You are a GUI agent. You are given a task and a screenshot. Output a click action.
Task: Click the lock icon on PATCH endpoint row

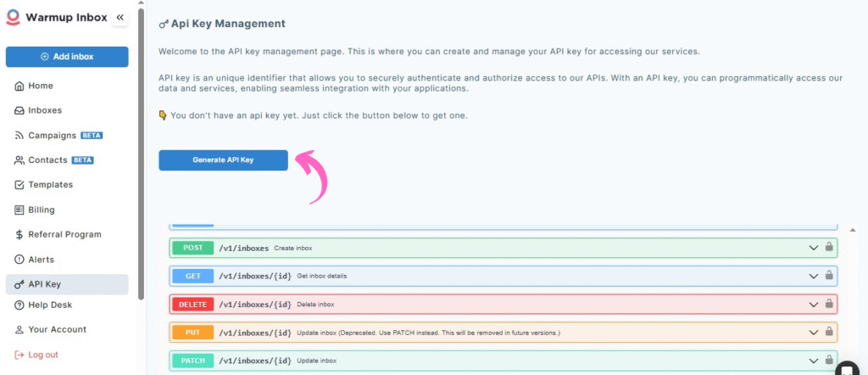coord(829,361)
